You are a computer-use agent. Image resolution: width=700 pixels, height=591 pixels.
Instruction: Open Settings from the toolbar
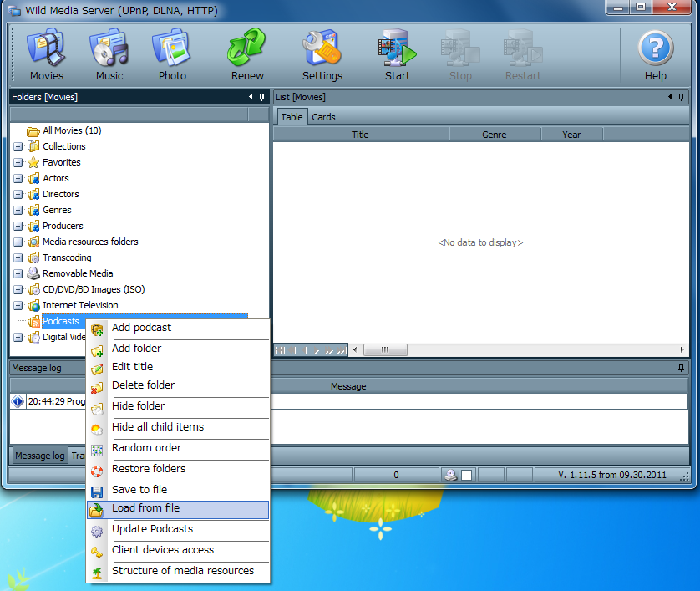click(x=322, y=54)
